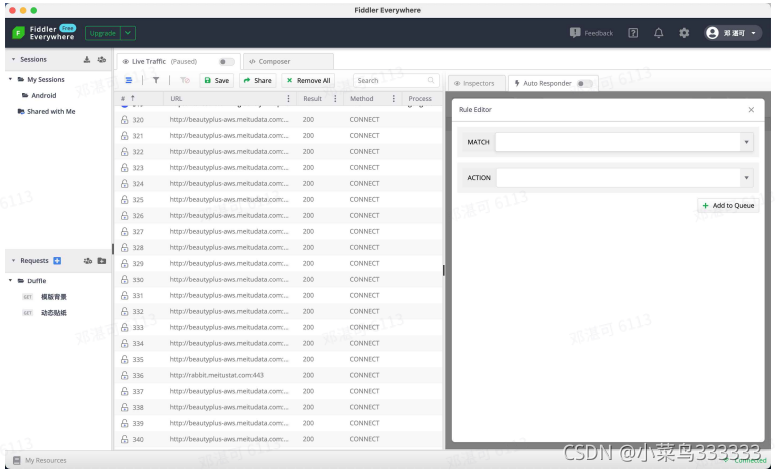Toggle the Auto Responder switch

(584, 84)
